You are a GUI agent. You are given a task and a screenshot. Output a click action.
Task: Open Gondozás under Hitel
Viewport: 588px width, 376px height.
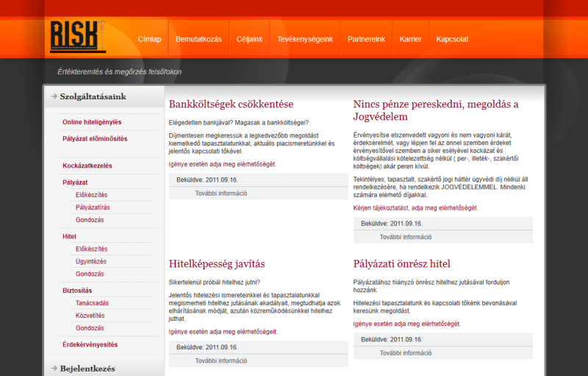(90, 274)
